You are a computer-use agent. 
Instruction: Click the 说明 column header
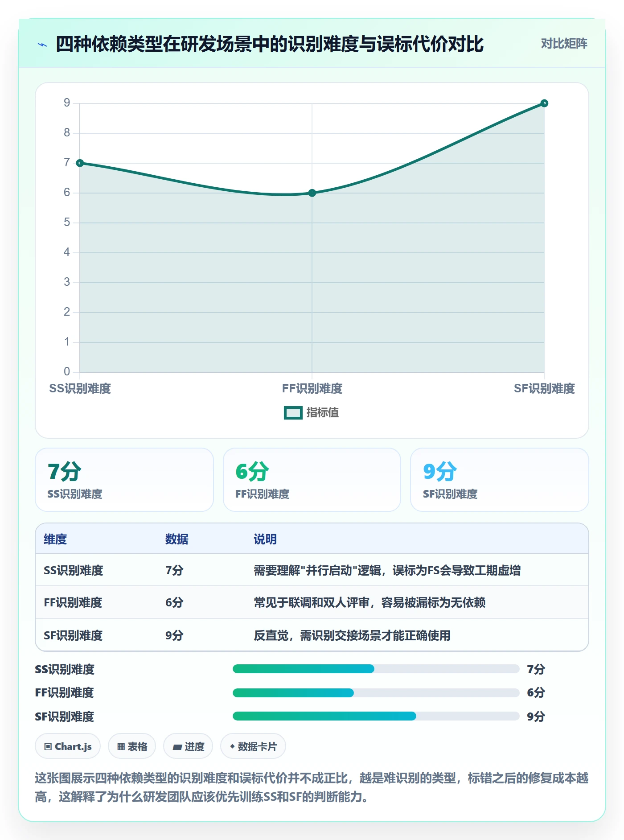(265, 539)
